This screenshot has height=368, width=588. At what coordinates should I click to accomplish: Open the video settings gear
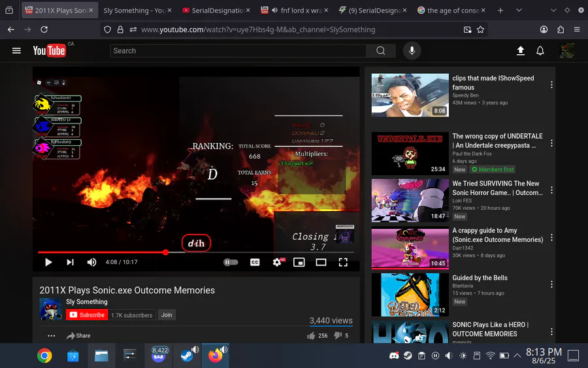tap(277, 262)
